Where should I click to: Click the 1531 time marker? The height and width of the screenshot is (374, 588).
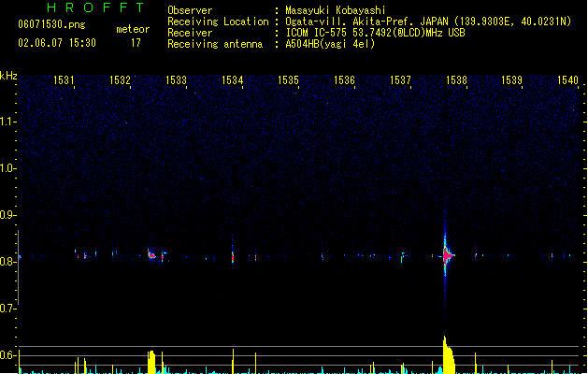pos(64,80)
